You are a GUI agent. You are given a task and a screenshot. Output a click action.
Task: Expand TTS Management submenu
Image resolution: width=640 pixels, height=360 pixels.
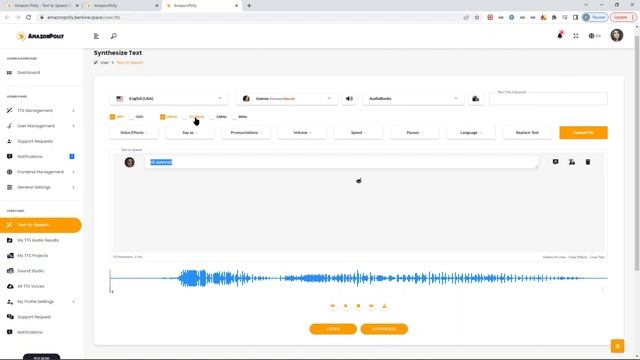(x=41, y=111)
